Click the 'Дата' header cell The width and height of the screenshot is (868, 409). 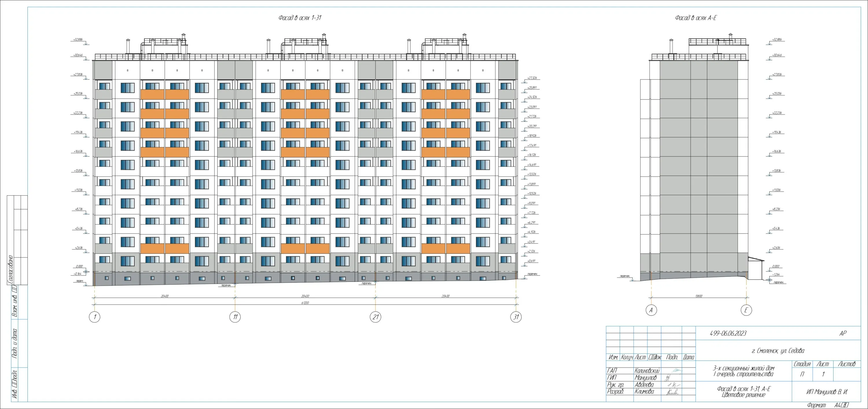point(689,357)
